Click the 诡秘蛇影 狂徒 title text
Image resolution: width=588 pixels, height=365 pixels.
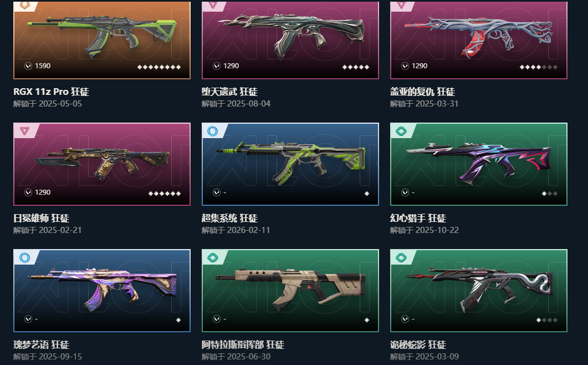pyautogui.click(x=418, y=344)
